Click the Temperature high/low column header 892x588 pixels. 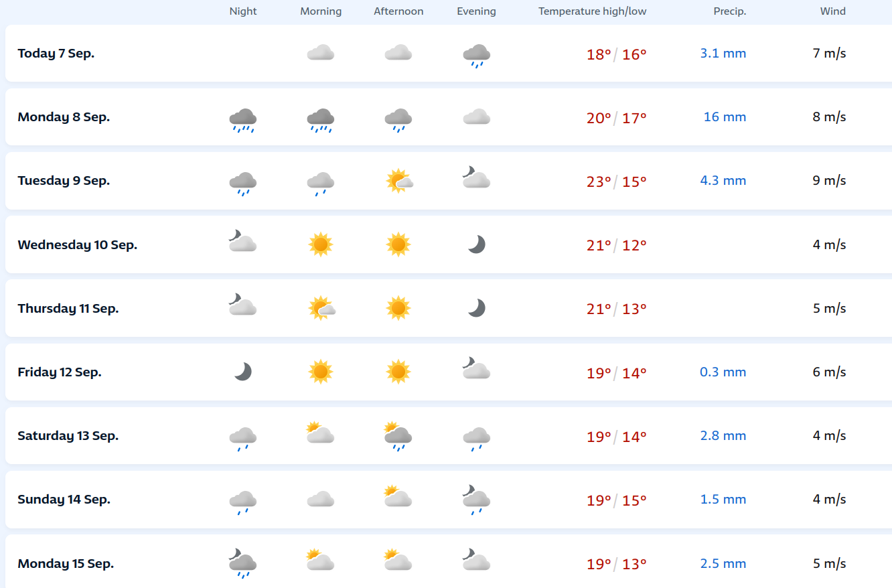(x=592, y=11)
